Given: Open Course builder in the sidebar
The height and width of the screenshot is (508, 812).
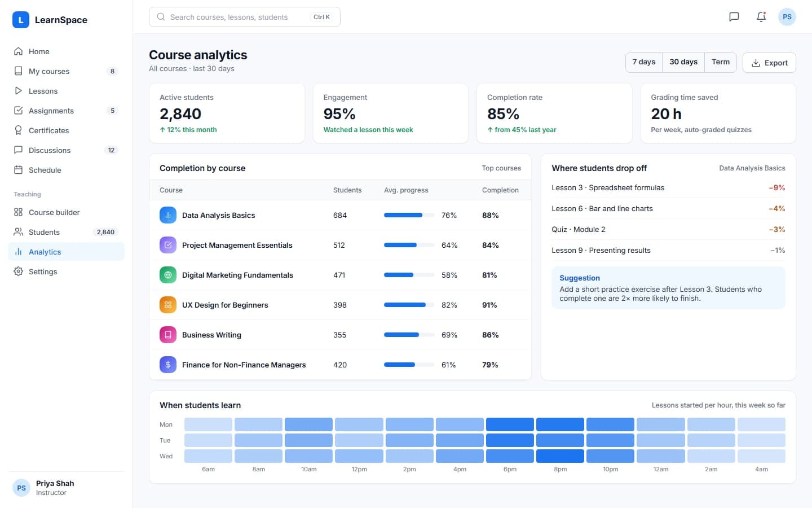Looking at the screenshot, I should tap(66, 212).
